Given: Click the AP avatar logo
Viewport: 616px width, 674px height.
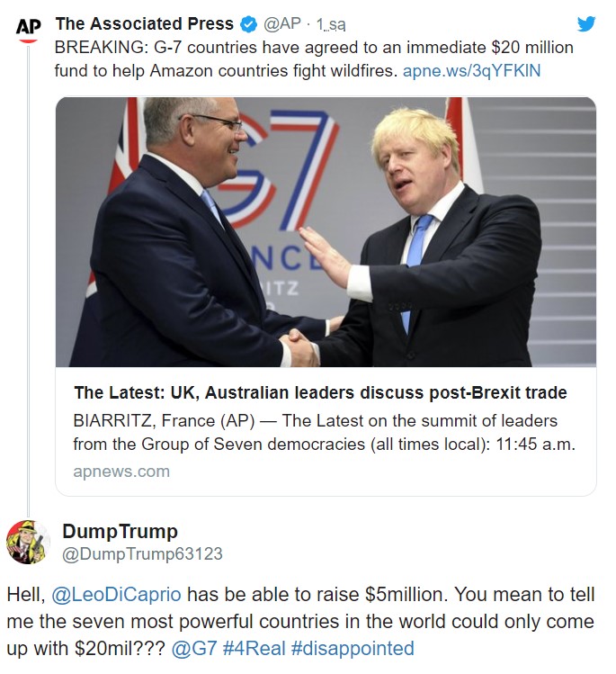Looking at the screenshot, I should click(29, 29).
